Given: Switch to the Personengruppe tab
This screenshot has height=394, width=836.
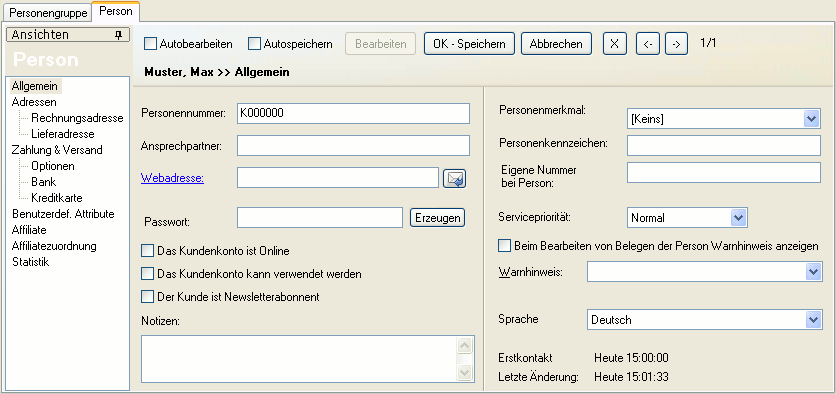Looking at the screenshot, I should (48, 13).
